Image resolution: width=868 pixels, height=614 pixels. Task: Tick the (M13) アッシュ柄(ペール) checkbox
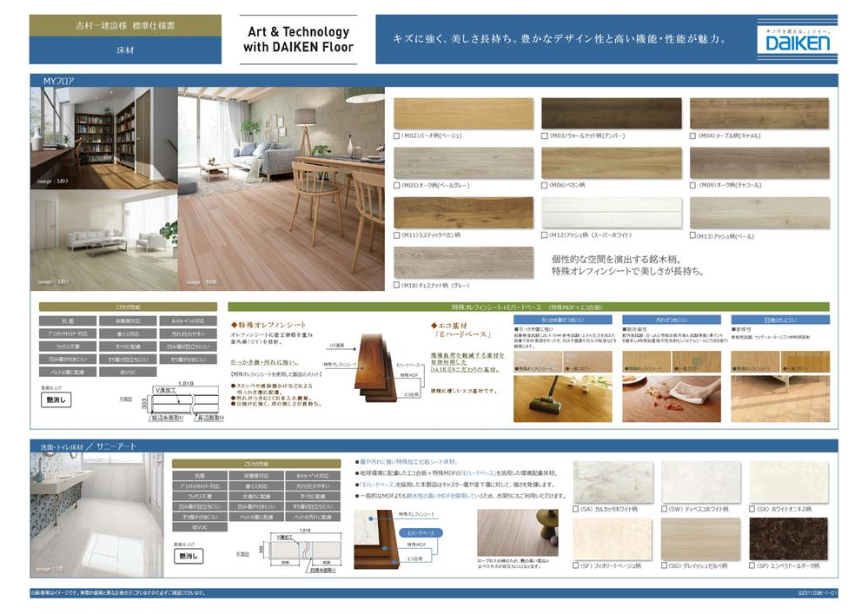(692, 235)
